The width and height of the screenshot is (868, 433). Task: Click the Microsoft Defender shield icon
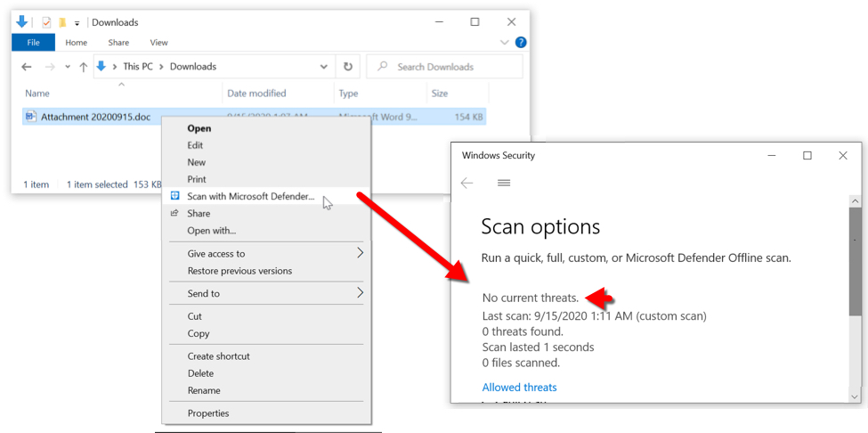point(174,196)
